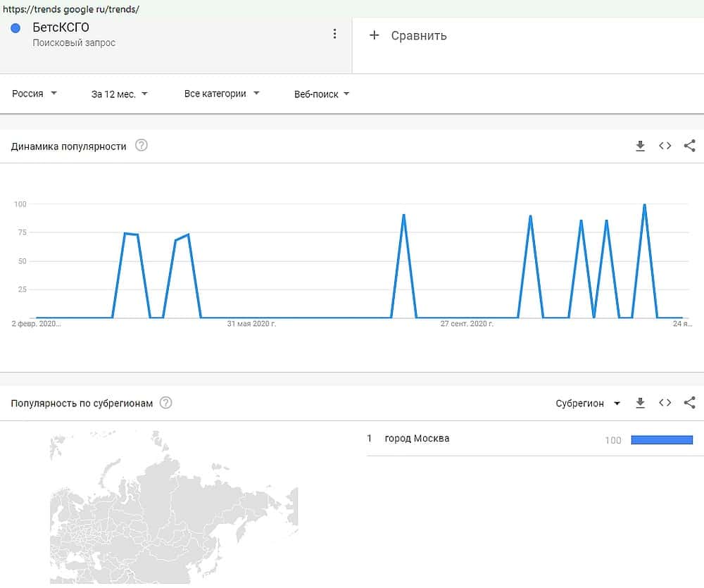Expand the Россия country dropdown
The height and width of the screenshot is (588, 704).
pyautogui.click(x=34, y=94)
